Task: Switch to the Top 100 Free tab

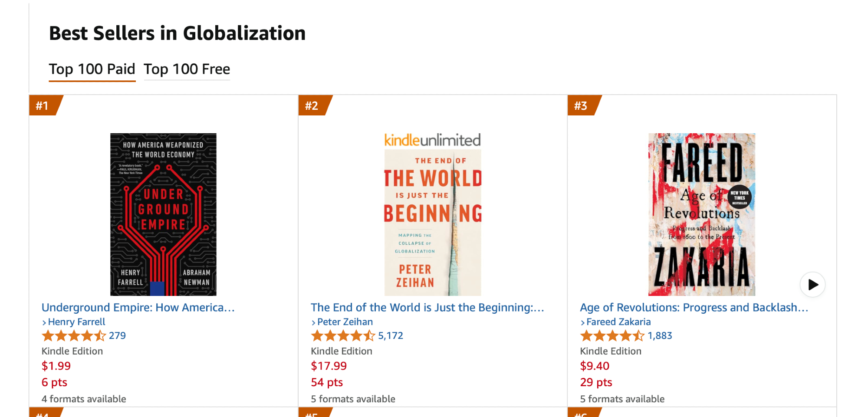Action: click(x=187, y=69)
